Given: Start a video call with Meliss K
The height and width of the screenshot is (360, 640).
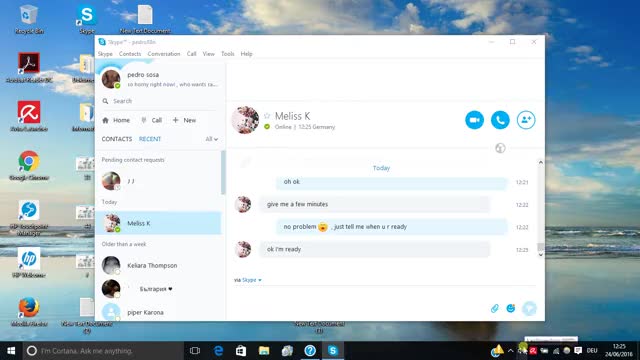Looking at the screenshot, I should (474, 120).
